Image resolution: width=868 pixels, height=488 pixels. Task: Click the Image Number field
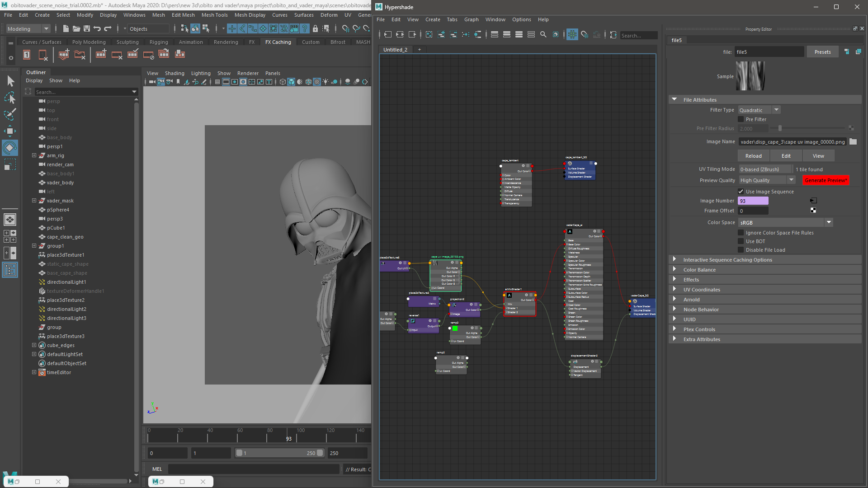pyautogui.click(x=753, y=201)
